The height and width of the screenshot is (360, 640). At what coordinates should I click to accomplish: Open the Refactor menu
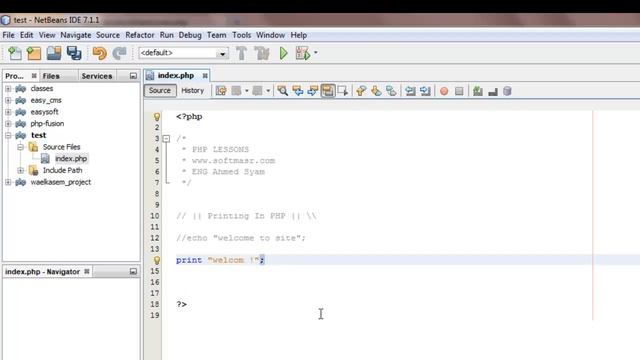(140, 35)
